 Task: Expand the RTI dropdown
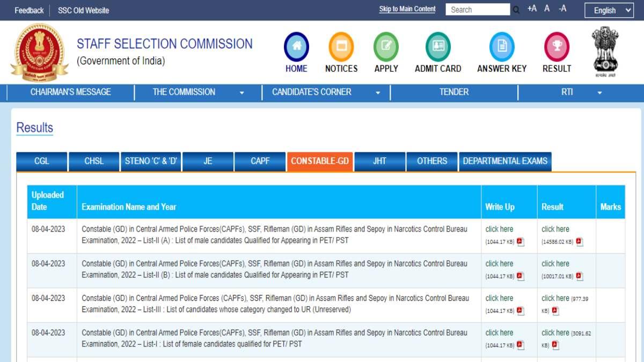click(600, 92)
